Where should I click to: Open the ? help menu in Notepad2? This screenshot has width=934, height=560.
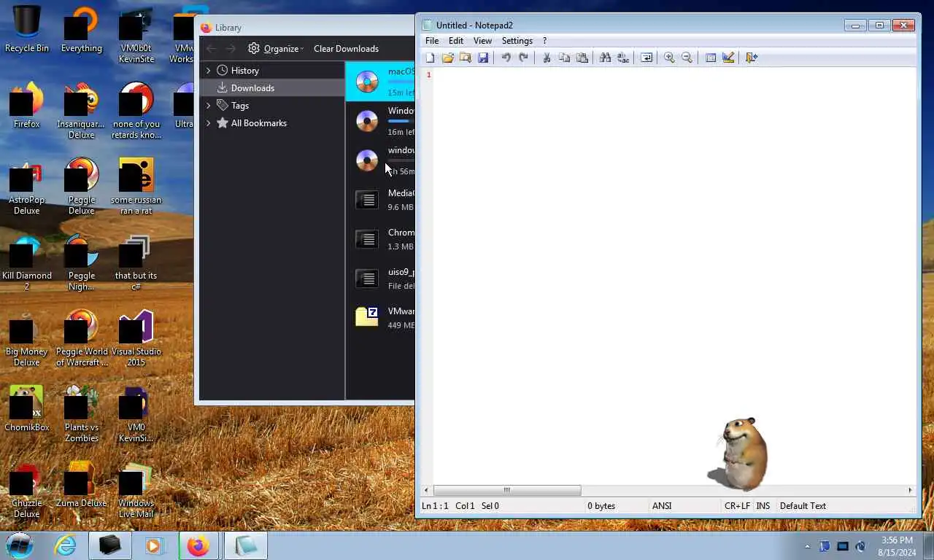tap(544, 41)
